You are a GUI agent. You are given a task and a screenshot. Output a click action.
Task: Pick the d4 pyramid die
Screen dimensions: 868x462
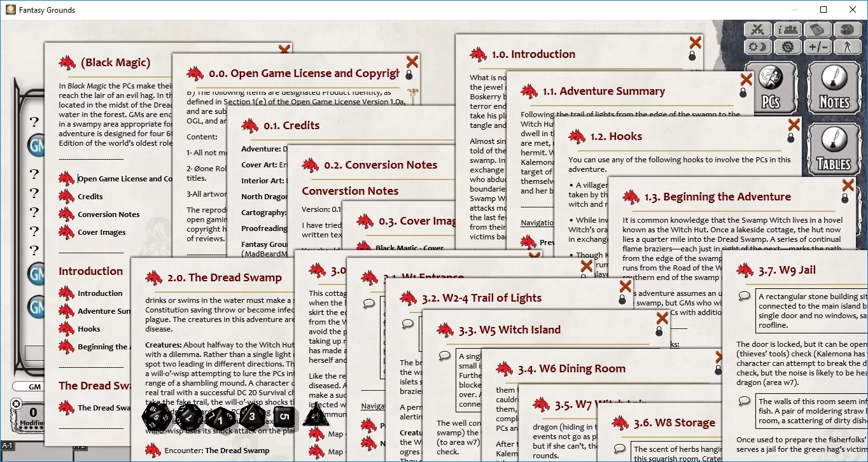(x=315, y=415)
